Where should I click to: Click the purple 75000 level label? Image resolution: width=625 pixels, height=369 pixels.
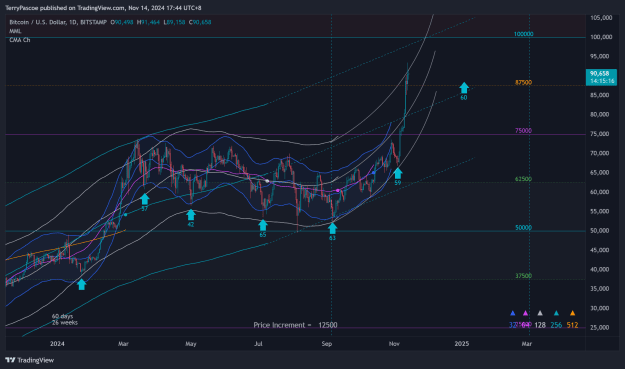click(x=523, y=131)
